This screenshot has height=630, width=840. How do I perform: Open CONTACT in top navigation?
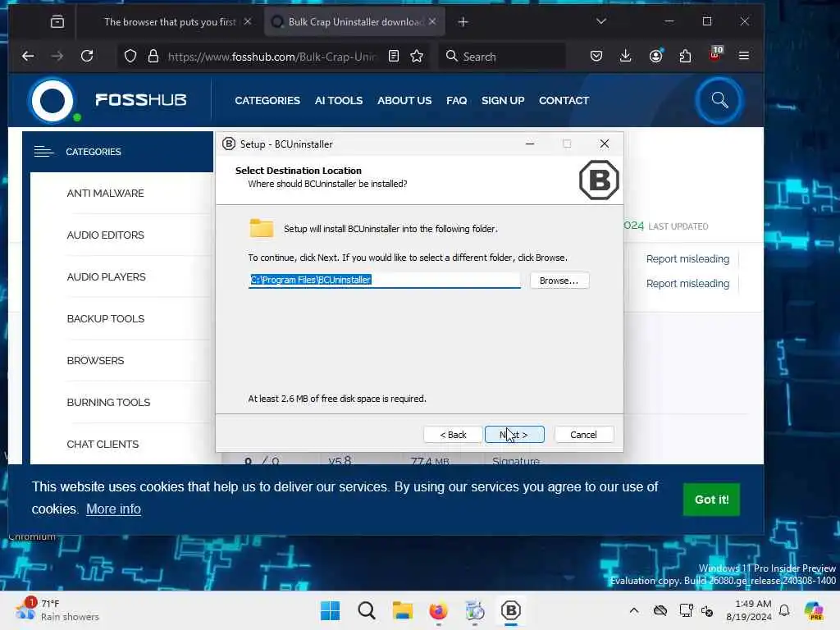(564, 101)
